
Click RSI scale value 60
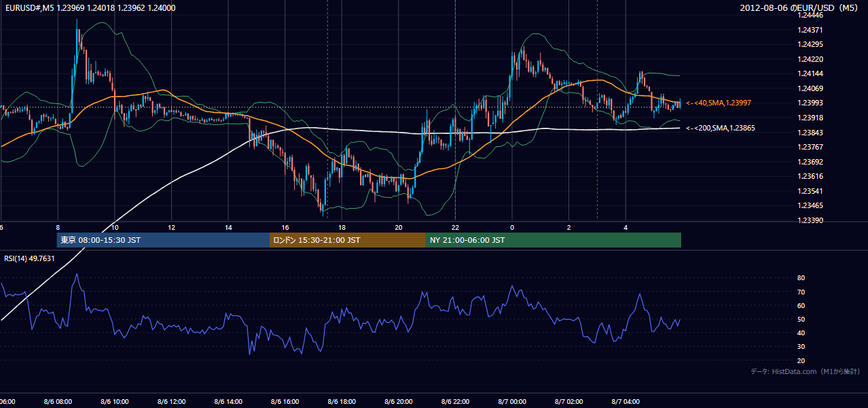[801, 305]
